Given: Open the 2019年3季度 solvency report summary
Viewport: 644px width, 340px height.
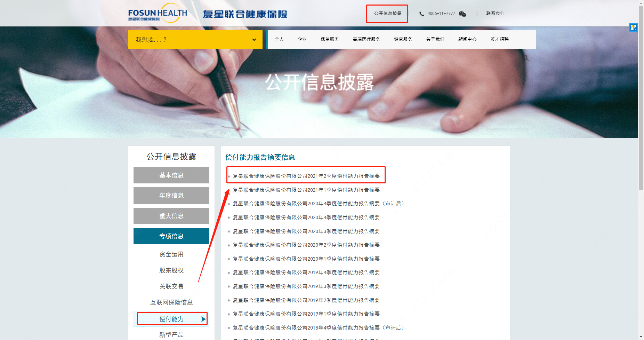Looking at the screenshot, I should click(306, 286).
